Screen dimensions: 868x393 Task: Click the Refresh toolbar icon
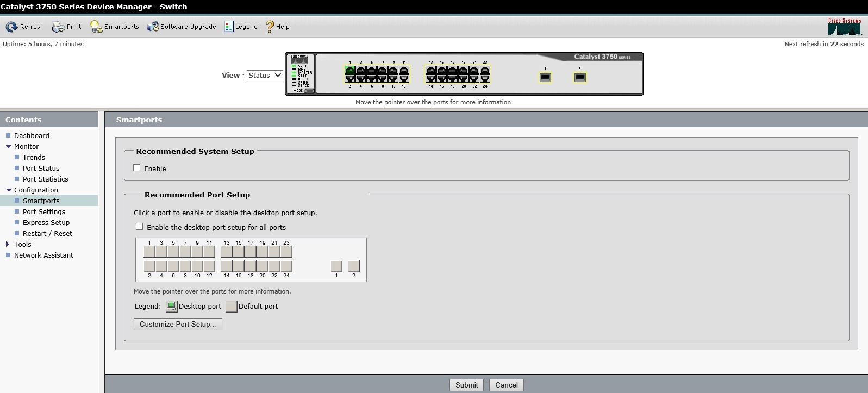[12, 27]
